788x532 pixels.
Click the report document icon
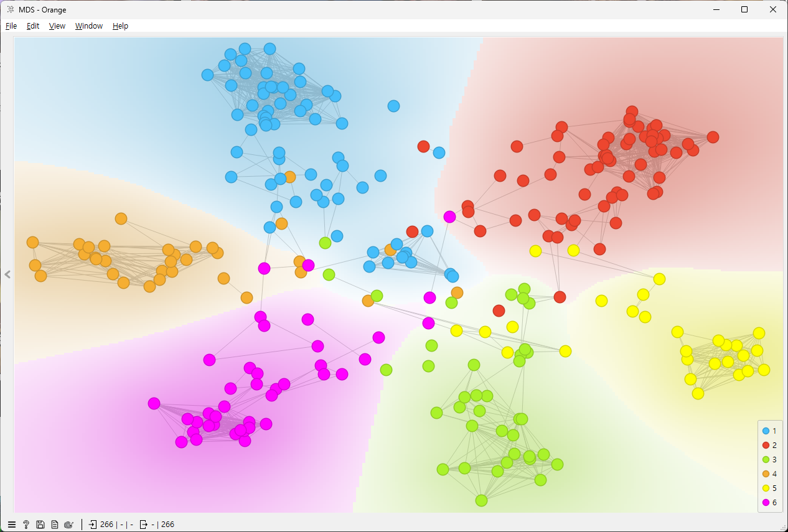(x=55, y=525)
